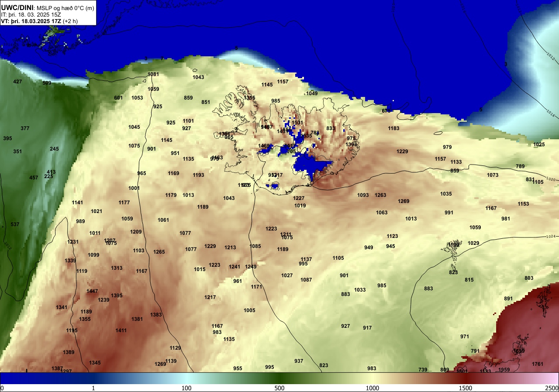This screenshot has height=392, width=559.
Task: Click the height value 1177
Action: pyautogui.click(x=124, y=203)
